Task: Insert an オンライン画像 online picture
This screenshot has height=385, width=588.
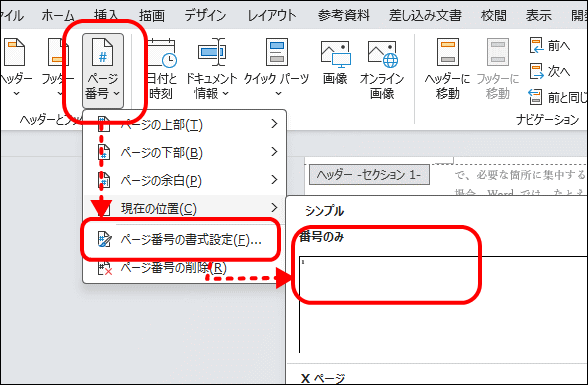Action: point(382,69)
